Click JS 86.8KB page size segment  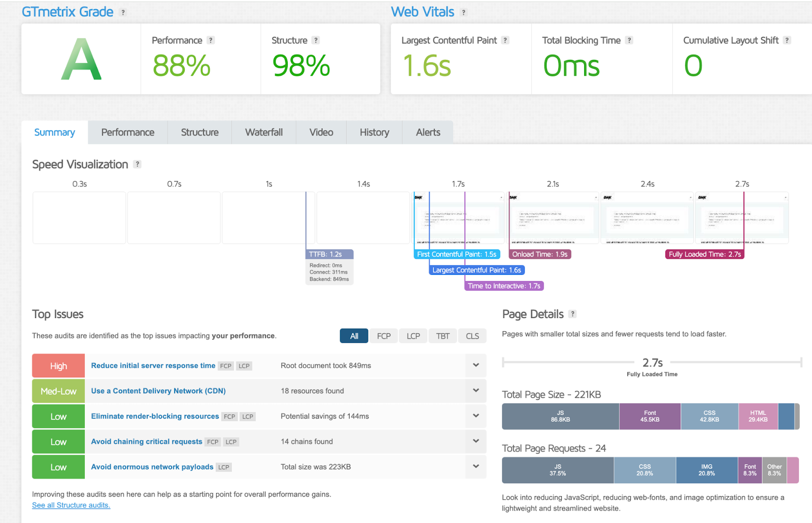(x=560, y=416)
